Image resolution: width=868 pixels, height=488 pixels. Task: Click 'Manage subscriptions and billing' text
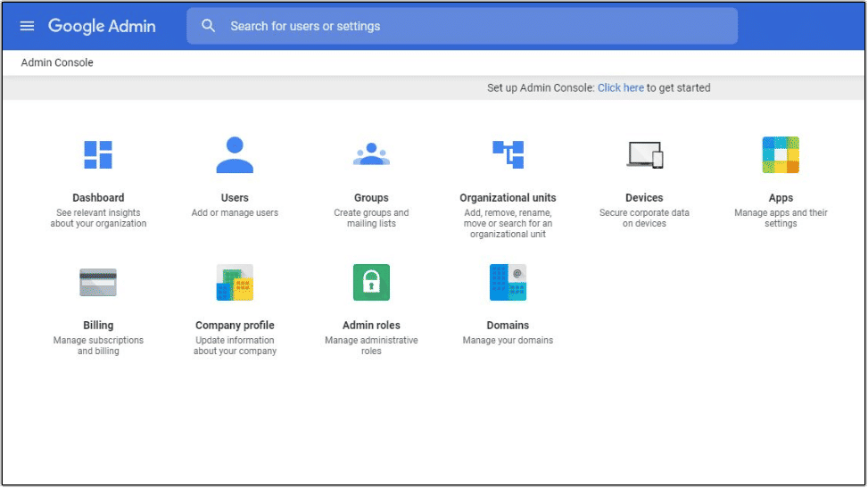click(98, 345)
